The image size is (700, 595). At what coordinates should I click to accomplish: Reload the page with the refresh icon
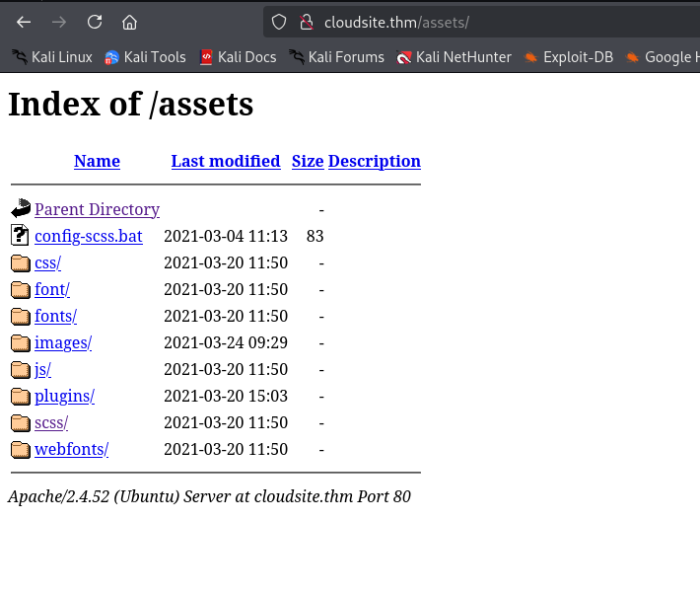coord(94,22)
